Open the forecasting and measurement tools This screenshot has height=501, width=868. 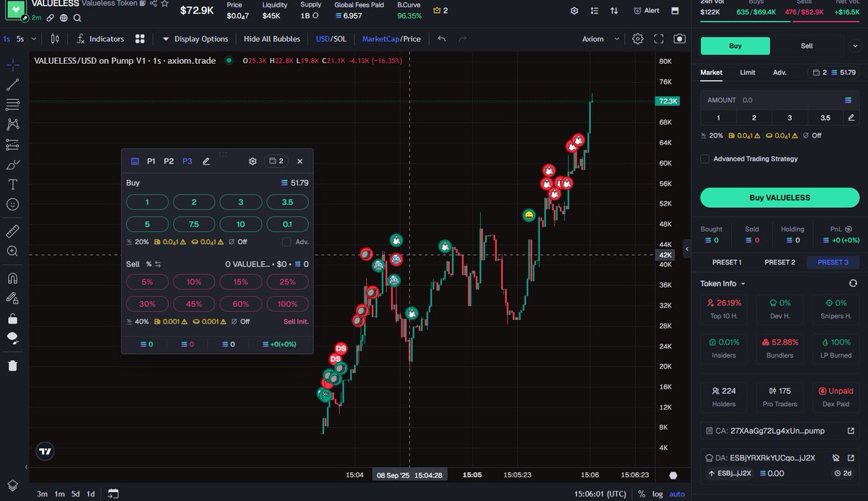12,145
